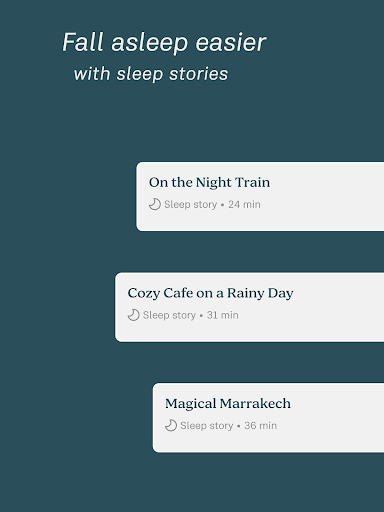Click Sleep story label under Magical Marrakech

(206, 426)
